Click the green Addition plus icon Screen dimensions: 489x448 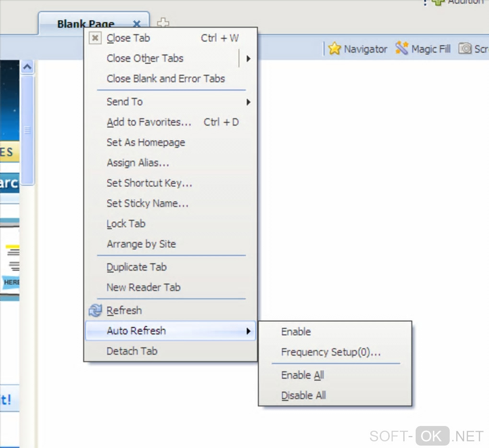point(438,2)
